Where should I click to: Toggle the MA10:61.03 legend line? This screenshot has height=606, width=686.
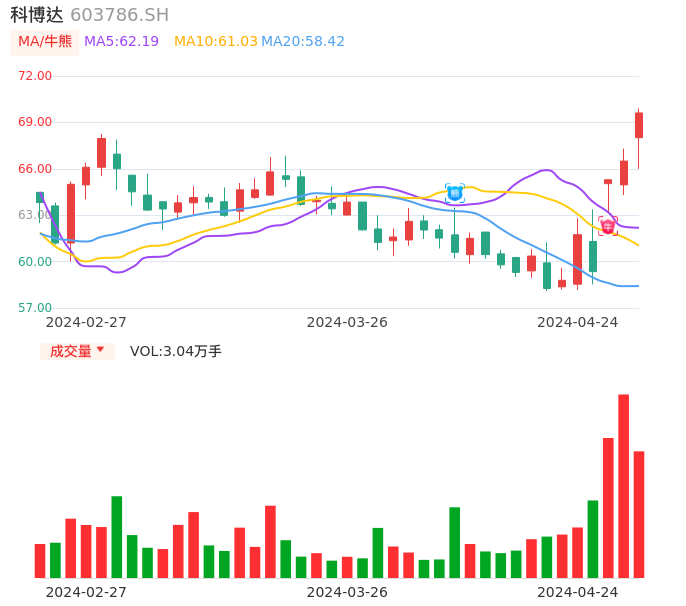pos(215,42)
